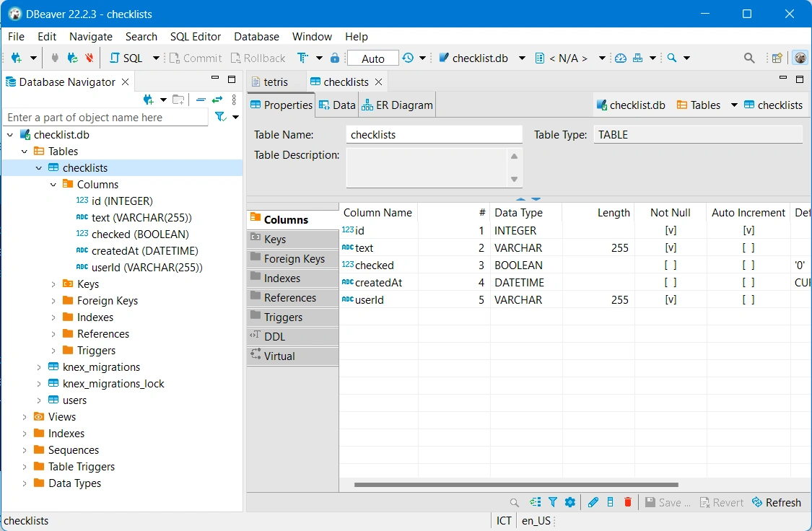Open the Tables breadcrumb dropdown arrow
Viewport: 812px width, 531px height.
(x=734, y=105)
